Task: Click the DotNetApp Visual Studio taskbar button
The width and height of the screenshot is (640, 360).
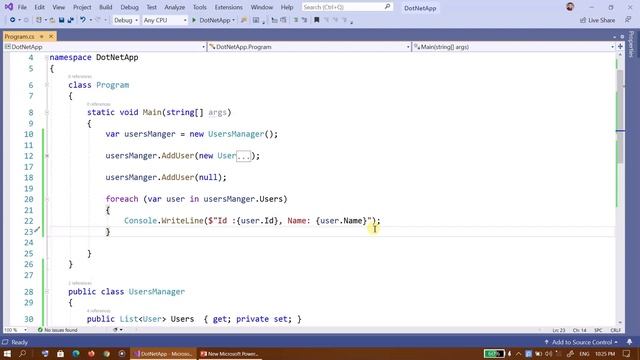Action: tap(163, 354)
